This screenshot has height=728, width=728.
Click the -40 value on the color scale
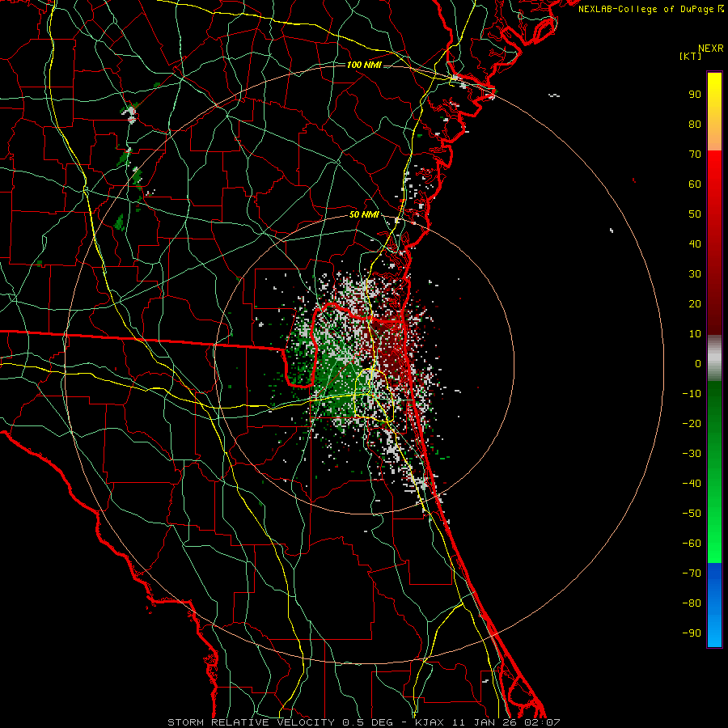[692, 484]
